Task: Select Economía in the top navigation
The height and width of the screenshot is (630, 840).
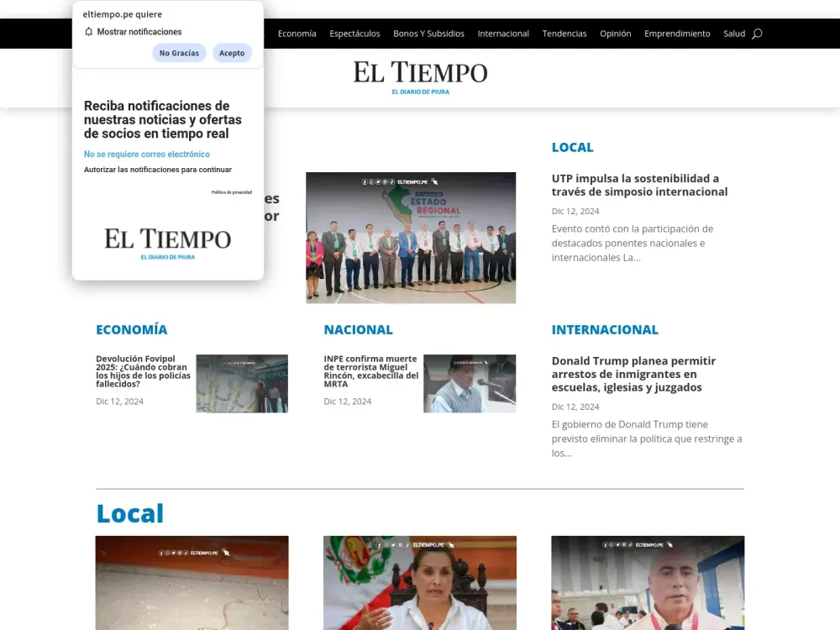Action: pyautogui.click(x=297, y=34)
